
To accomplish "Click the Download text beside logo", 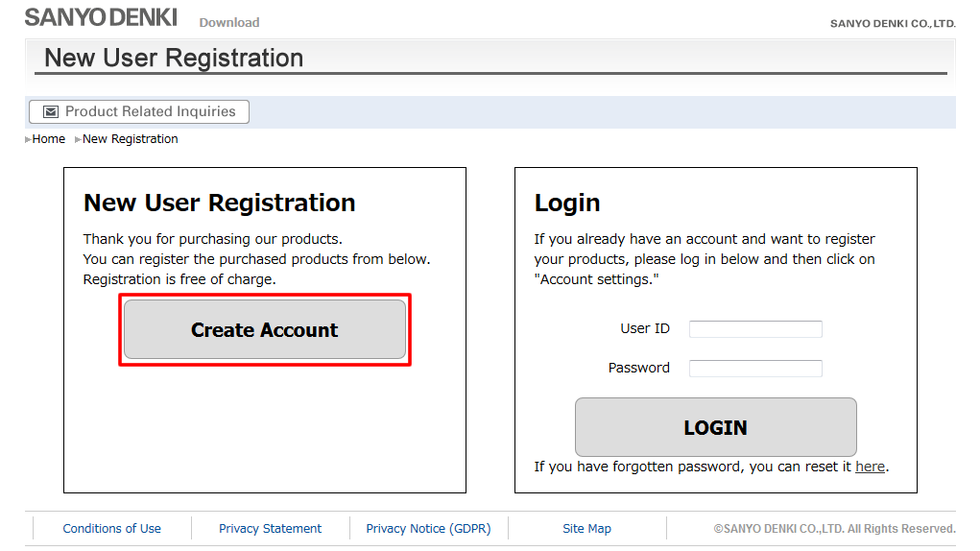I will click(x=229, y=22).
